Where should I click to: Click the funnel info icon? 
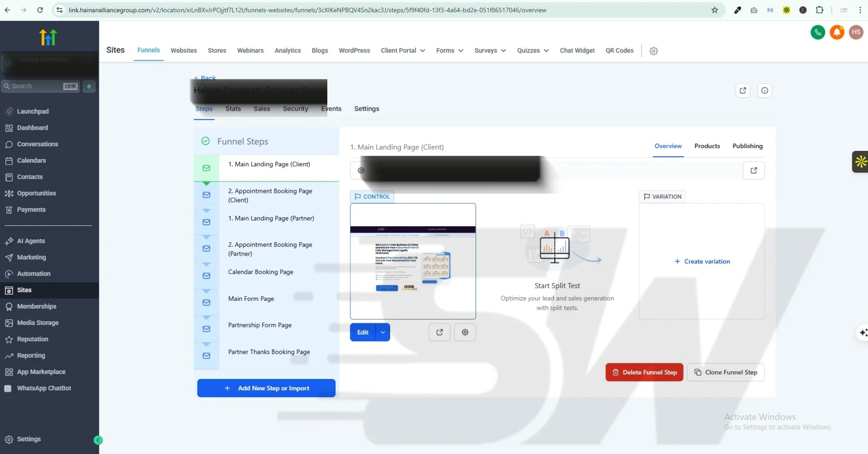pyautogui.click(x=764, y=90)
